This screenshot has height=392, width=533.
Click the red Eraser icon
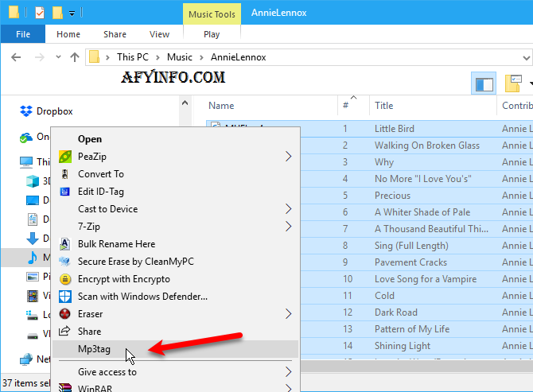click(65, 314)
